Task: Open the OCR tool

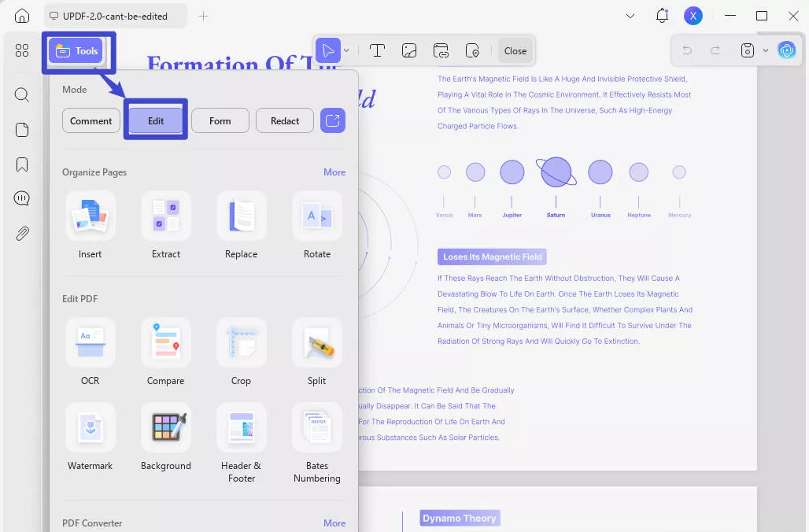Action: tap(90, 353)
